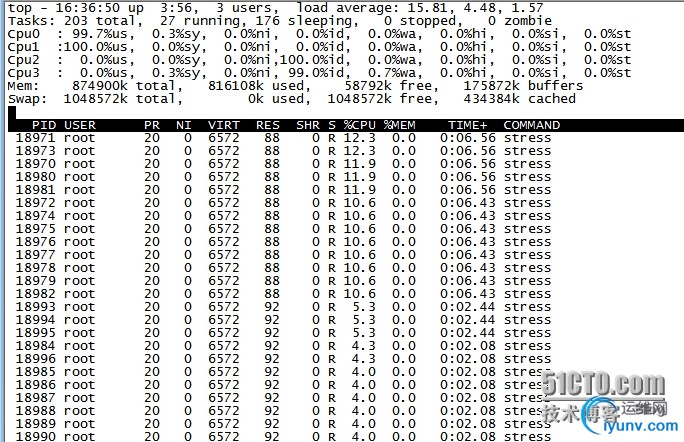This screenshot has height=442, width=684.
Task: Select PID 18994 in process list
Action: click(36, 320)
